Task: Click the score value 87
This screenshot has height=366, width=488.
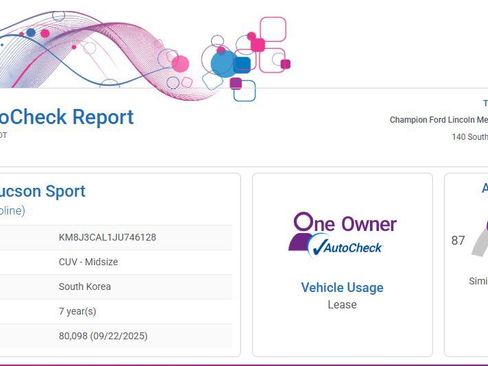Action: 458,240
